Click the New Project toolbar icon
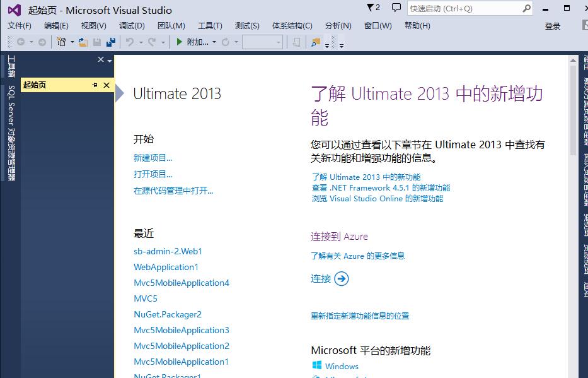The image size is (588, 378). click(x=61, y=42)
